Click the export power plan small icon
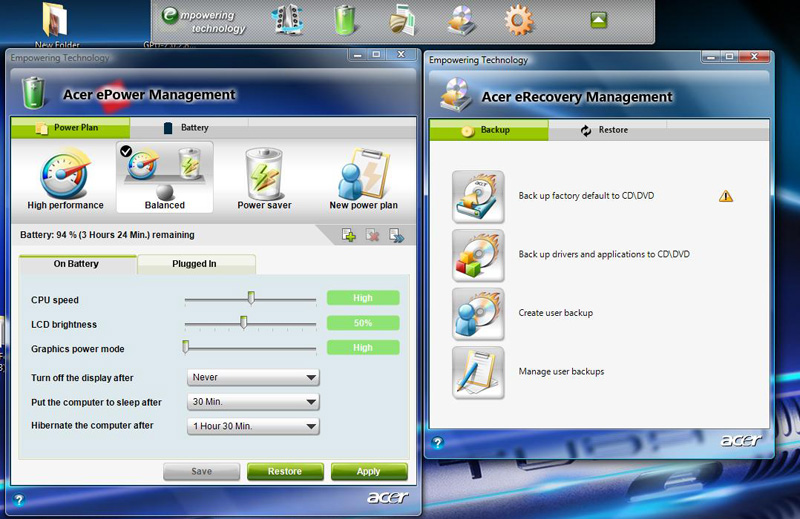The image size is (800, 519). [396, 235]
